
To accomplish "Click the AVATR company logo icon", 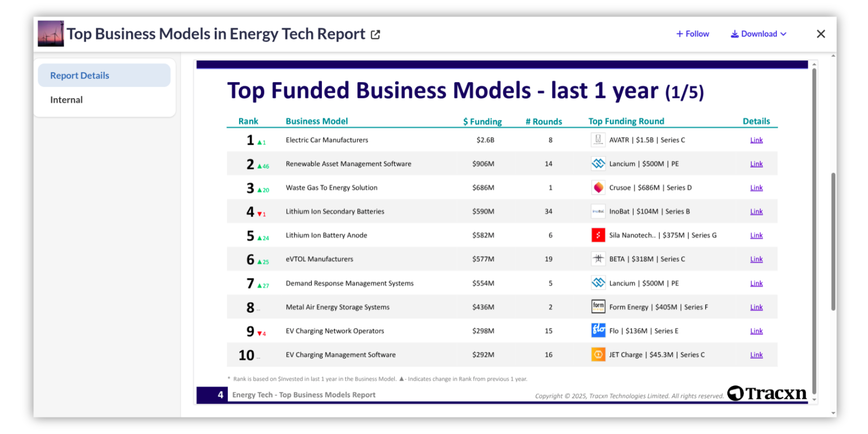I will (x=598, y=140).
